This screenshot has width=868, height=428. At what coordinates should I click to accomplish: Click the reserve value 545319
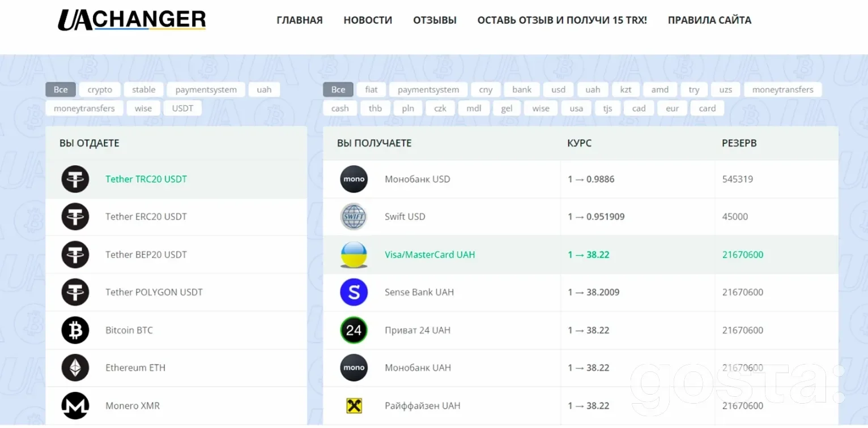[738, 179]
